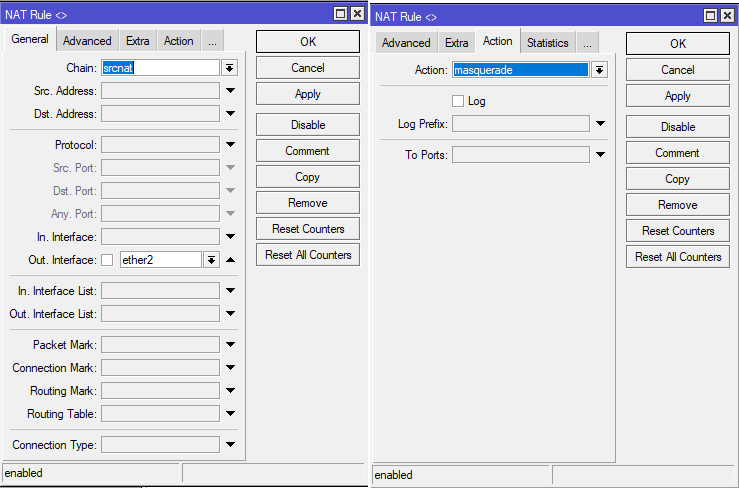Enable the Log checkbox
This screenshot has width=739, height=488.
point(458,101)
